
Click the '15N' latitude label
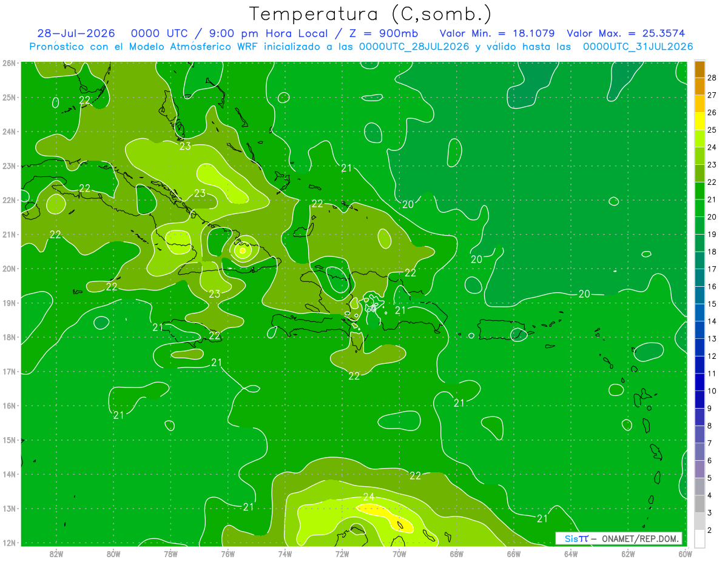[x=8, y=440]
